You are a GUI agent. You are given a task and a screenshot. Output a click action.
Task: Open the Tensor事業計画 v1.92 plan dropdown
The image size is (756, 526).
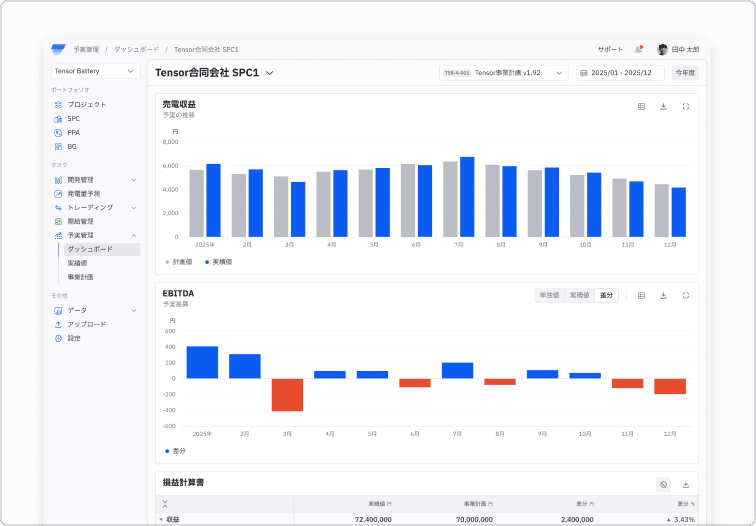coord(504,73)
